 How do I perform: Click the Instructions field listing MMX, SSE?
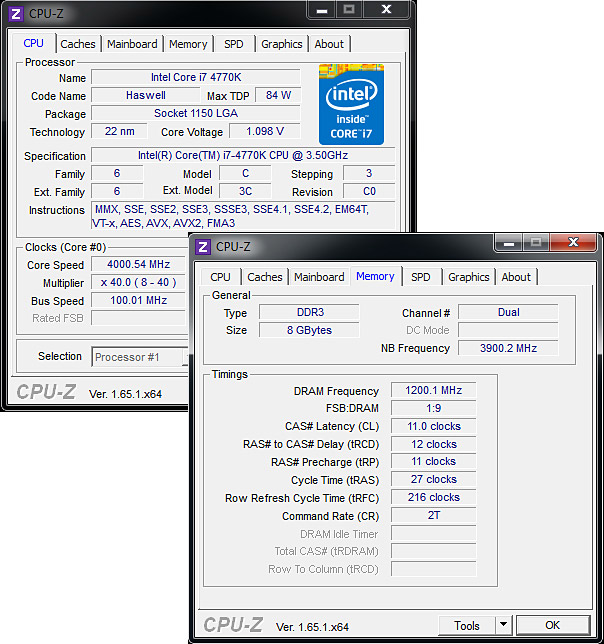tap(243, 216)
